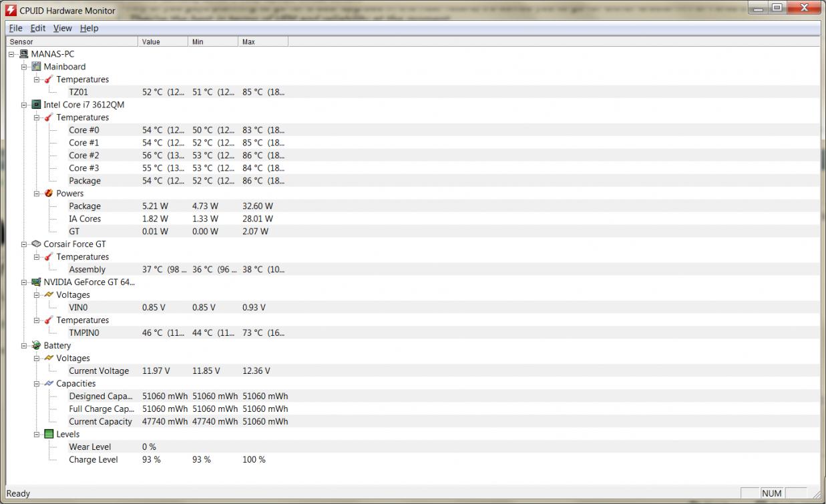Select the Charge Level row
This screenshot has height=504, width=826.
pyautogui.click(x=93, y=460)
